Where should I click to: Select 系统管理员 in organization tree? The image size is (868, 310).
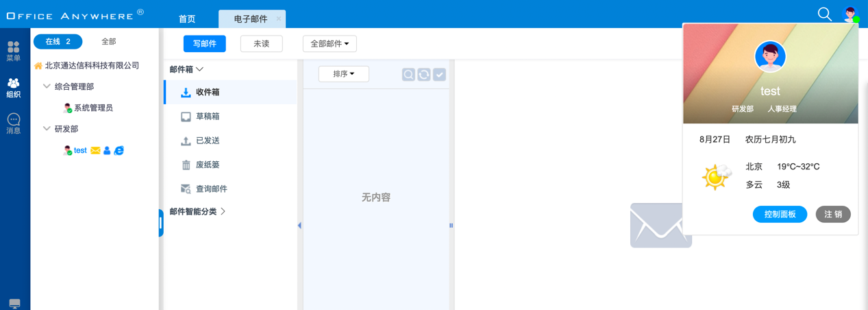coord(94,108)
